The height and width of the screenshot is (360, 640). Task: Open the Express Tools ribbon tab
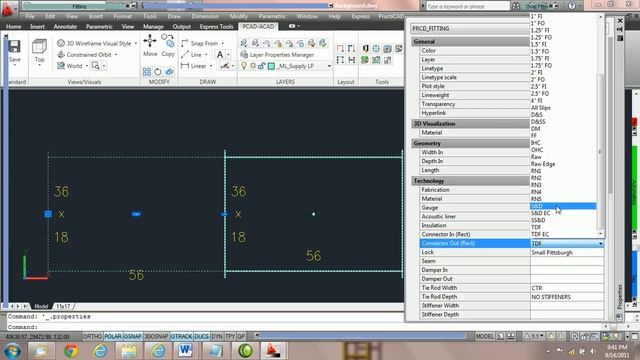click(x=216, y=27)
